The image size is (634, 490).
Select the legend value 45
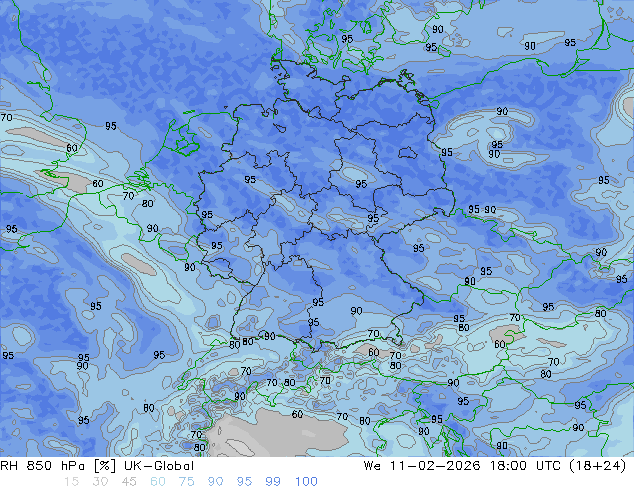[129, 482]
